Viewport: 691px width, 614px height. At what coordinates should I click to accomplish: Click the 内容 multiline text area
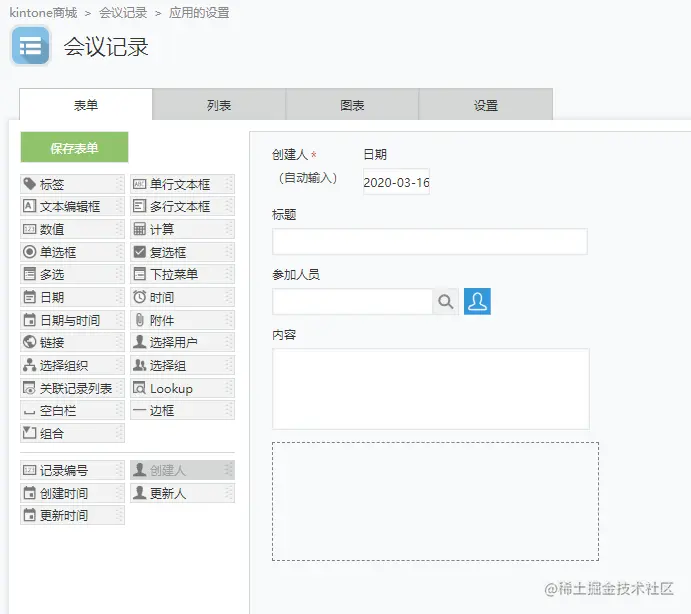(431, 389)
